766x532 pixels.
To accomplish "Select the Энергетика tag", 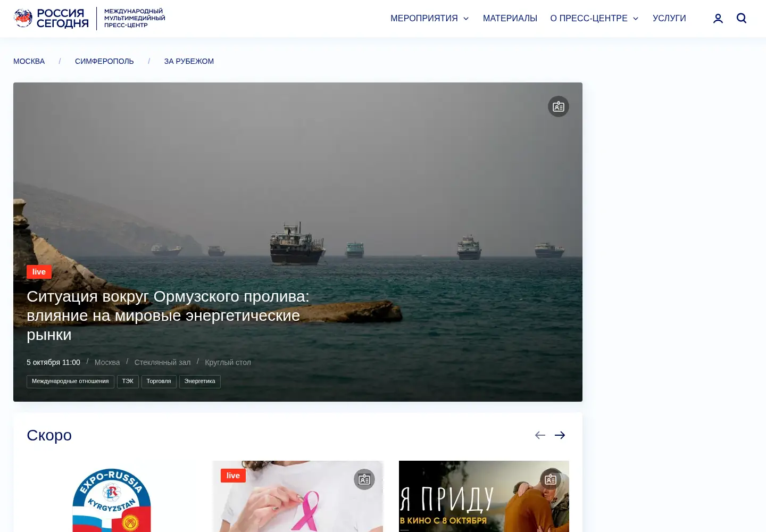I will point(199,381).
